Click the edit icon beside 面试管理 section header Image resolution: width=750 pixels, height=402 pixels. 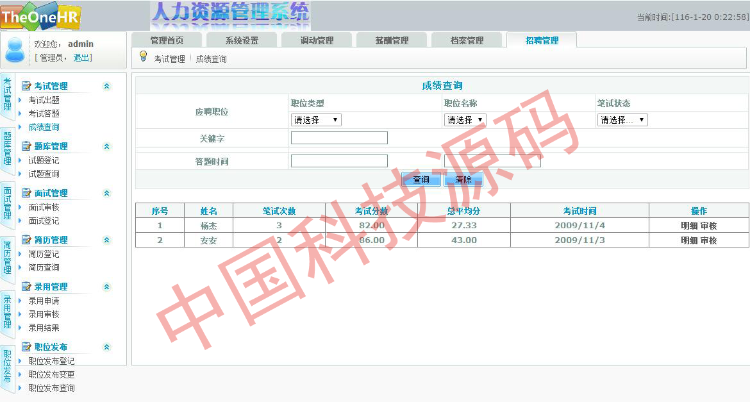[26, 193]
